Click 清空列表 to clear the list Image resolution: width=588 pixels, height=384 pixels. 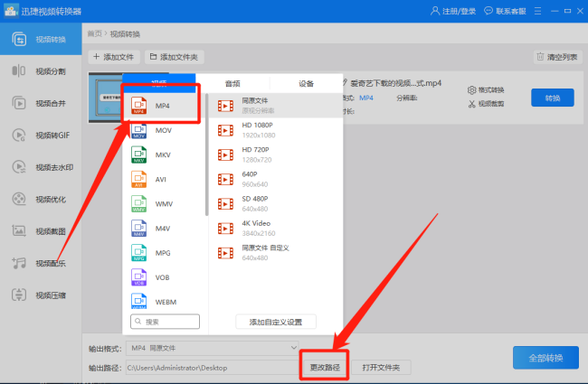pyautogui.click(x=557, y=57)
